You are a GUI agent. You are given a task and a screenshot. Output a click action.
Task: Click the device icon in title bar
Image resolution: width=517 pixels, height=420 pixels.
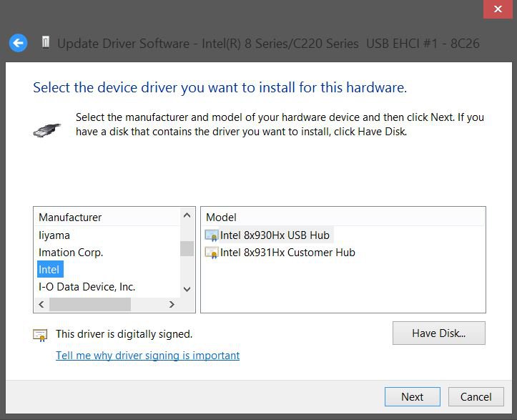46,43
